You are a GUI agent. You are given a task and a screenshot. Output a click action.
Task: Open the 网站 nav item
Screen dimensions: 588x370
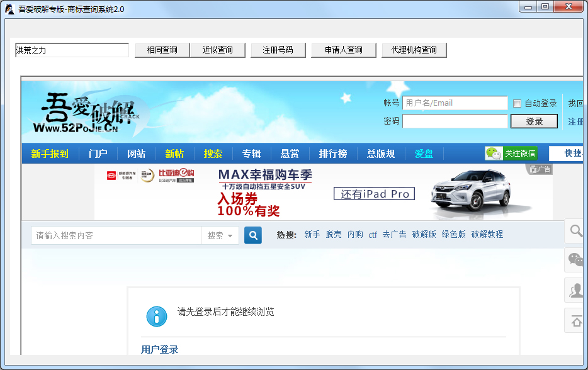[136, 154]
